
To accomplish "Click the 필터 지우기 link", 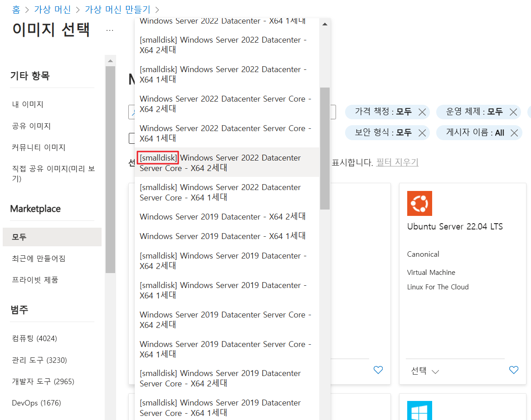I will coord(397,162).
